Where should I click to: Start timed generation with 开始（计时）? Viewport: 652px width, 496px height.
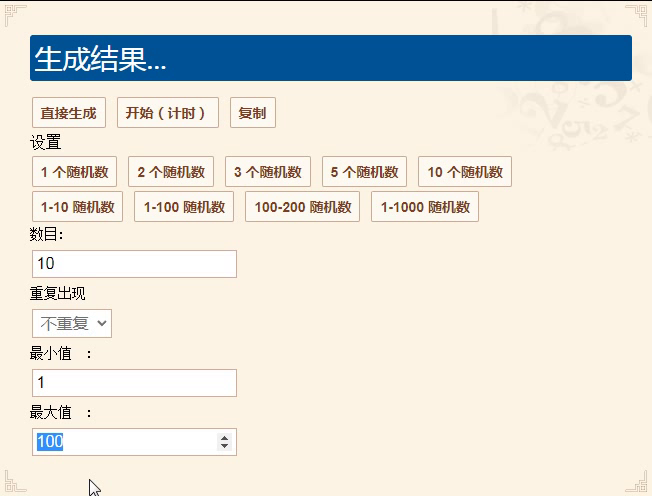tap(168, 113)
